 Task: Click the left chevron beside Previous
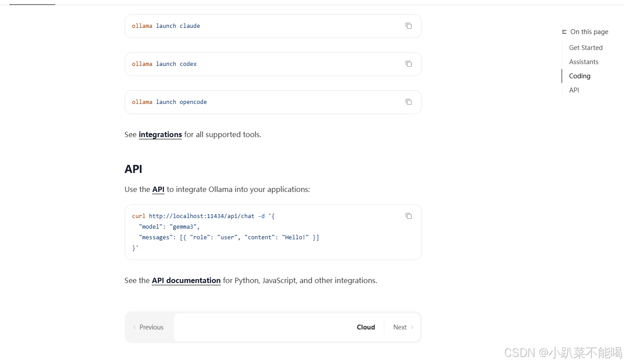click(x=134, y=327)
